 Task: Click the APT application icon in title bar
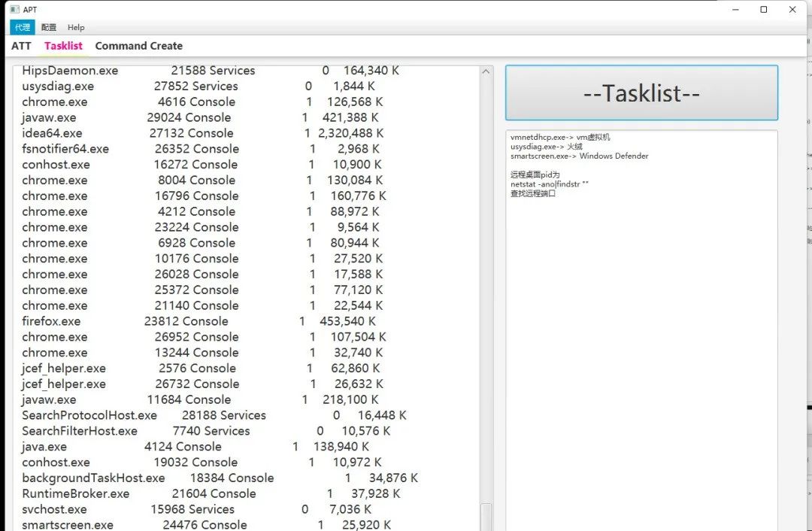[14, 9]
